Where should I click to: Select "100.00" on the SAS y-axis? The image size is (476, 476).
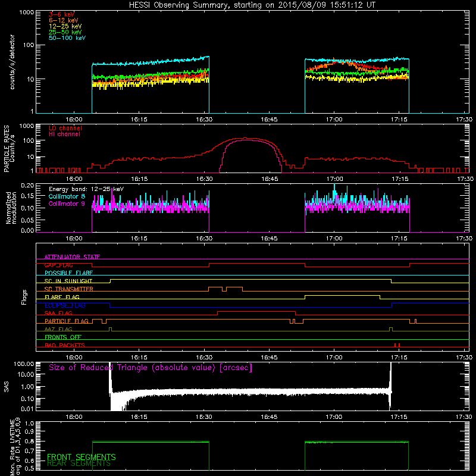[x=24, y=364]
